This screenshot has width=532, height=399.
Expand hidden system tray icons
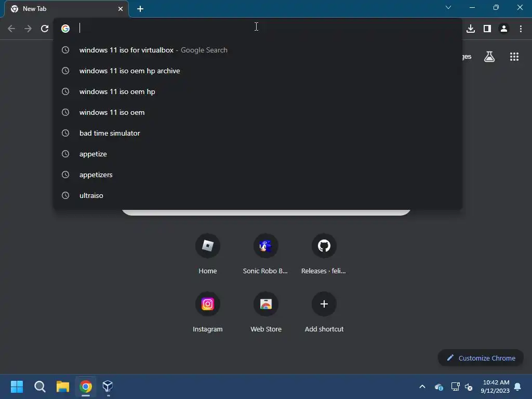422,387
